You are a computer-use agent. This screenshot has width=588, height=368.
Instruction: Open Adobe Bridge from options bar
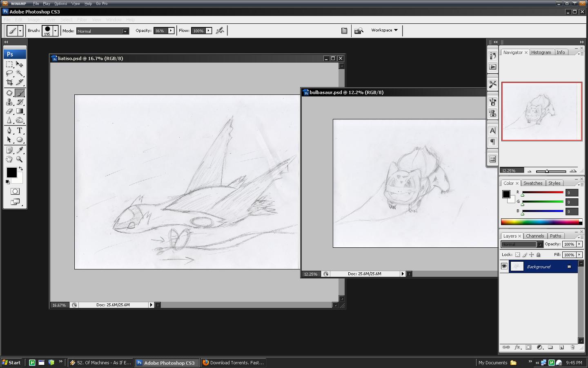pyautogui.click(x=359, y=31)
